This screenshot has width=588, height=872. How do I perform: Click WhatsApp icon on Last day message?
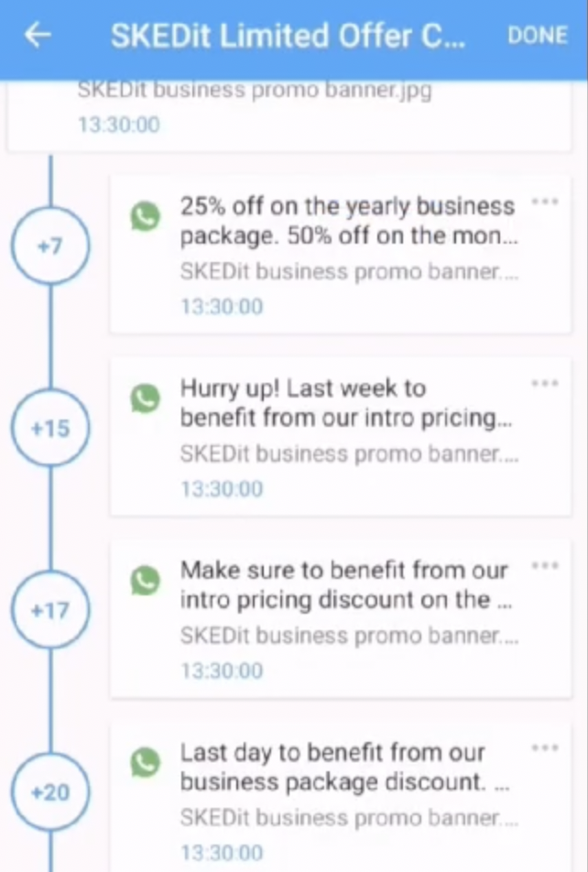145,762
